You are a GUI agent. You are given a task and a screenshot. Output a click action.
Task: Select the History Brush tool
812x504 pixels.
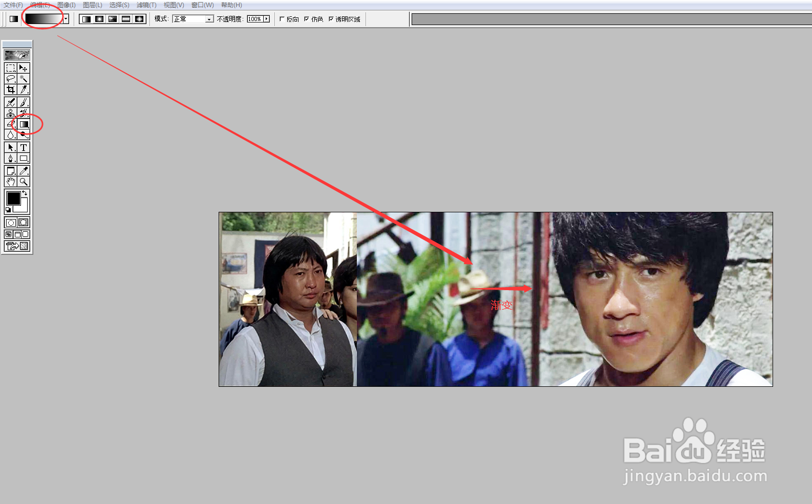(x=24, y=113)
